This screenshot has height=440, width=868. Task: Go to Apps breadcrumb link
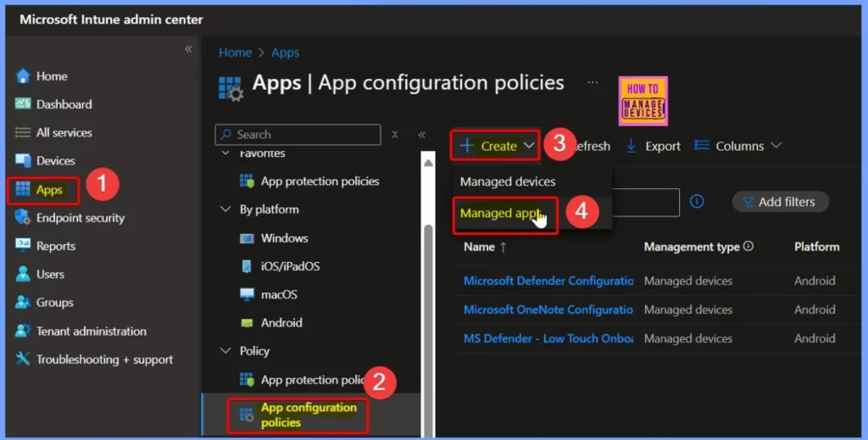[x=285, y=53]
